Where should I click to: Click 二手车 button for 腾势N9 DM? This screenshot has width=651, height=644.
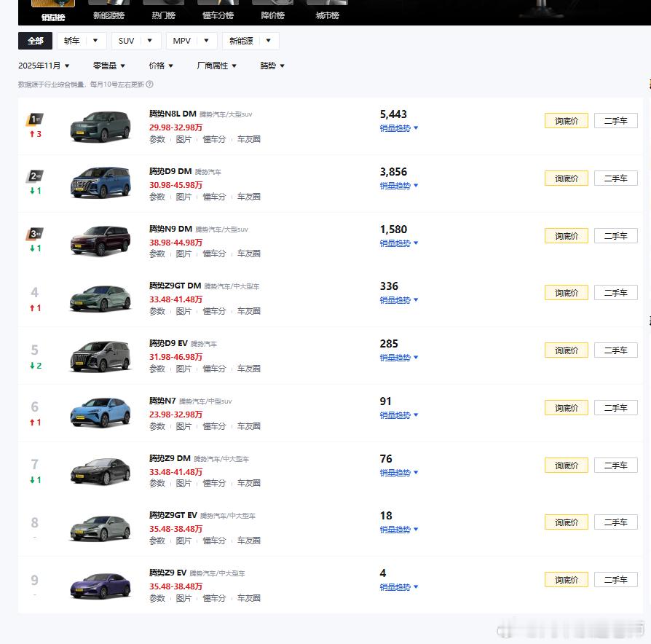click(616, 235)
